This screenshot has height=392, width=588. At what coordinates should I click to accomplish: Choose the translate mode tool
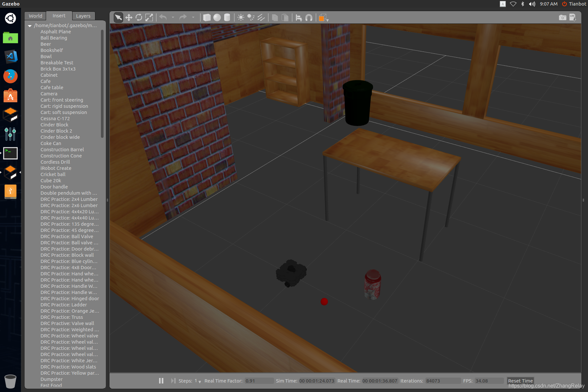click(x=129, y=17)
